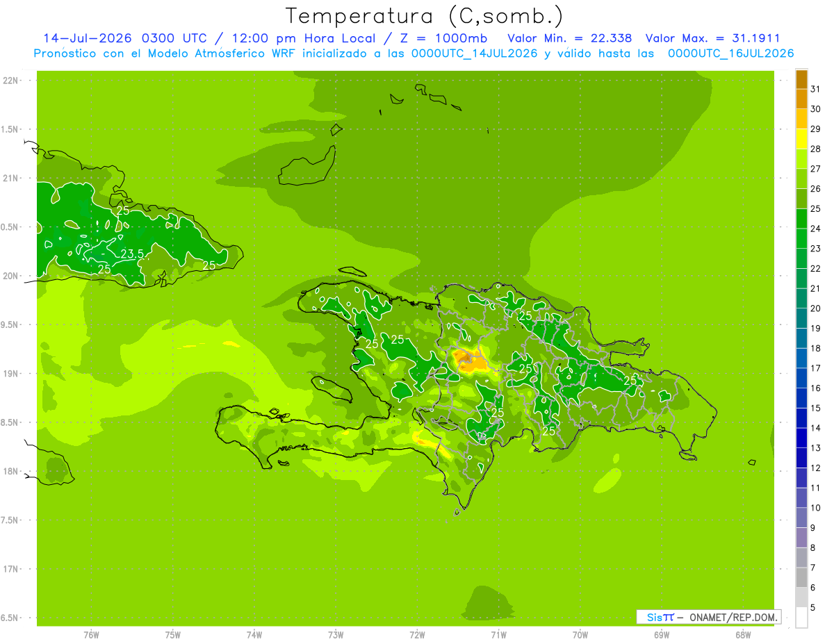This screenshot has height=644, width=834.
Task: Click the "70W" longitude label
Action: (580, 634)
